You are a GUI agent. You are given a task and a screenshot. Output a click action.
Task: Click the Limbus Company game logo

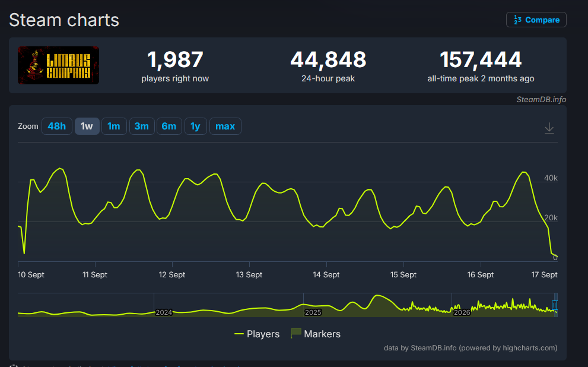pos(59,65)
